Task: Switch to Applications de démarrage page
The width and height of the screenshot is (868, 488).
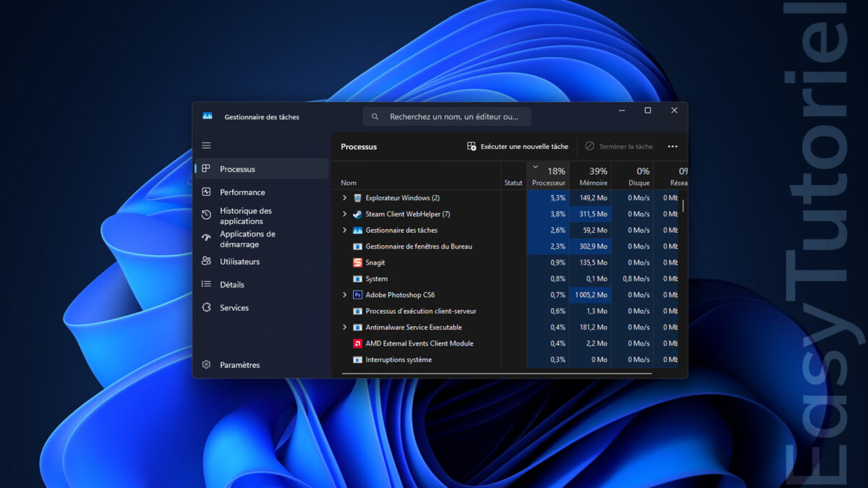Action: 262,239
